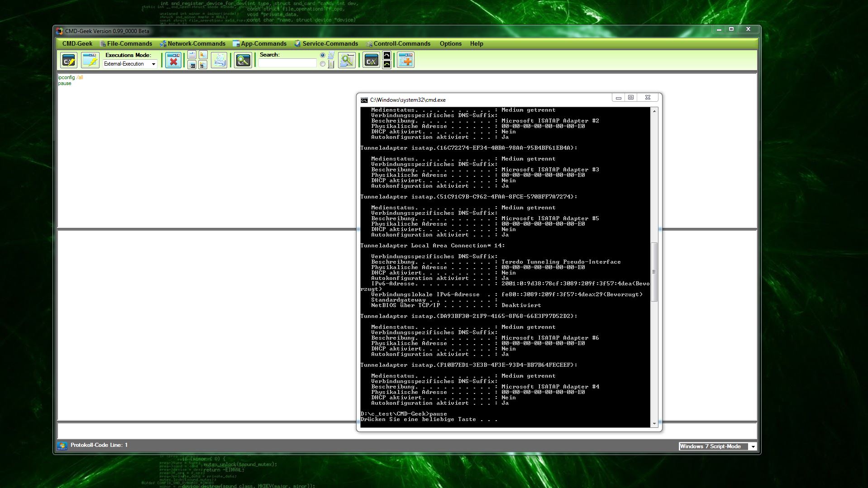This screenshot has height=488, width=868.
Task: Select the lower search radio button
Action: [x=323, y=64]
